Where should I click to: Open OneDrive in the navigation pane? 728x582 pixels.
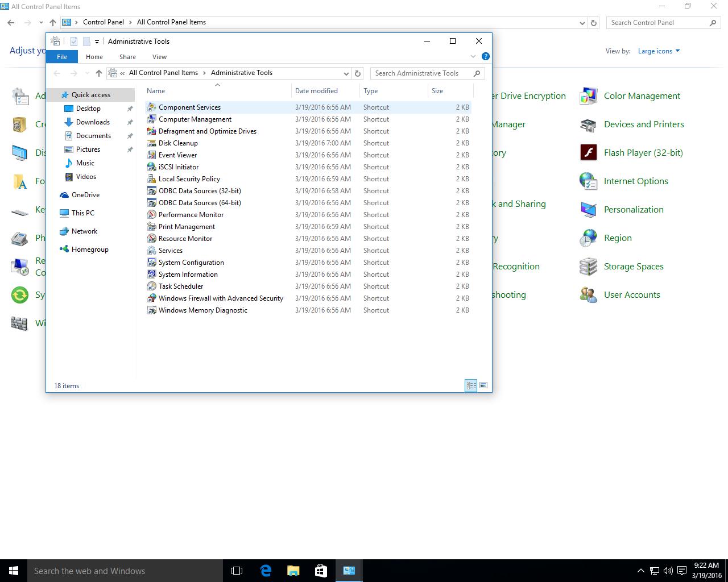point(85,195)
